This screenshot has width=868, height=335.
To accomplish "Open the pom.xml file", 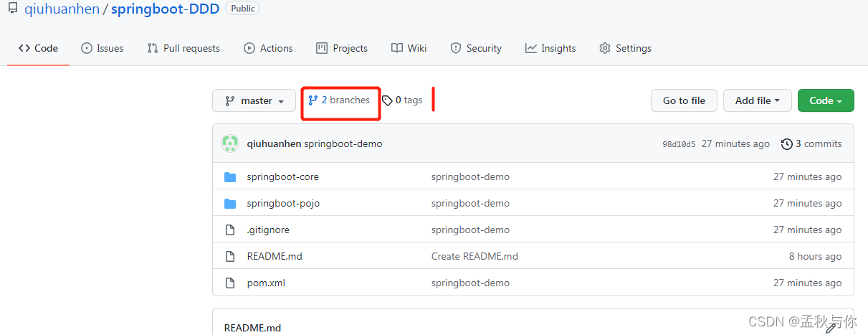I will [266, 283].
